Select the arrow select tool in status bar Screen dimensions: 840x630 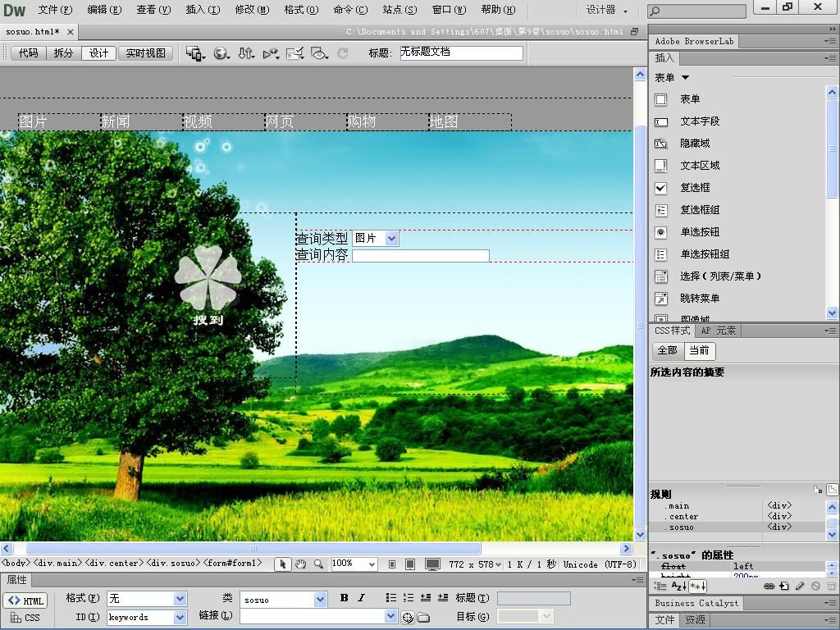(283, 564)
